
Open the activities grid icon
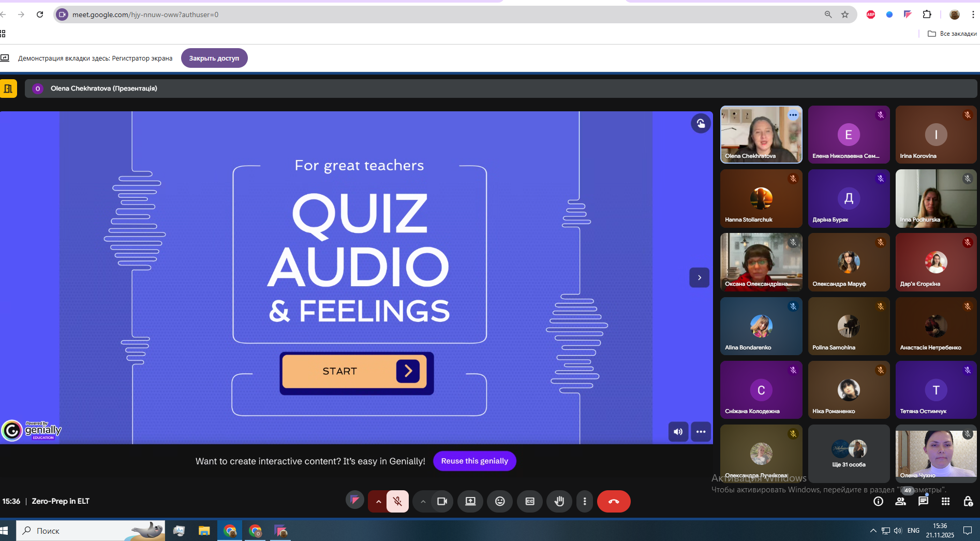pos(945,501)
